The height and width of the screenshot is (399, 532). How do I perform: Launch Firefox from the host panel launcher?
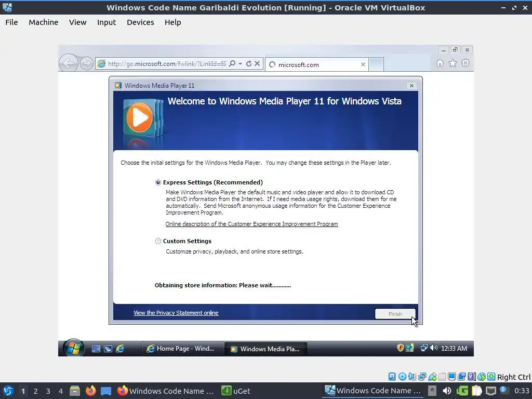click(90, 391)
